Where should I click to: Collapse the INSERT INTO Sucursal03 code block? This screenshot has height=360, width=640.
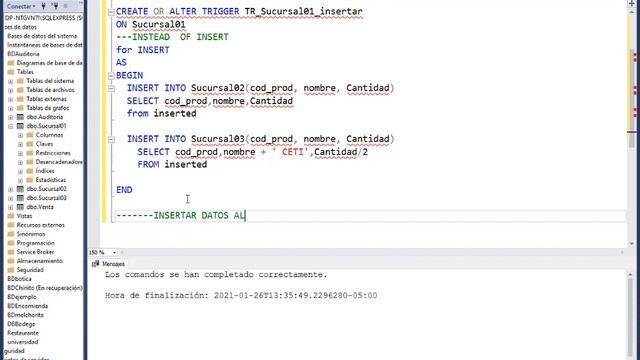click(x=111, y=139)
